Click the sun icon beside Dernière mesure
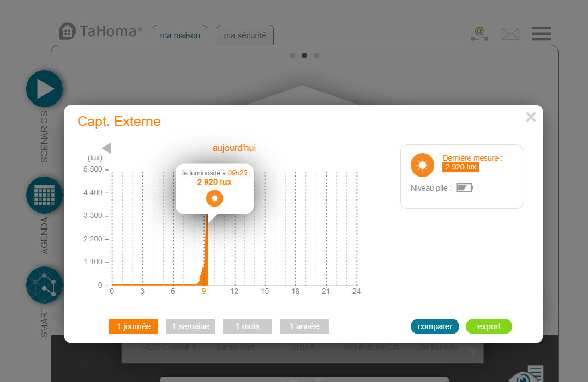Screen dimensions: 588x382 click(x=422, y=165)
